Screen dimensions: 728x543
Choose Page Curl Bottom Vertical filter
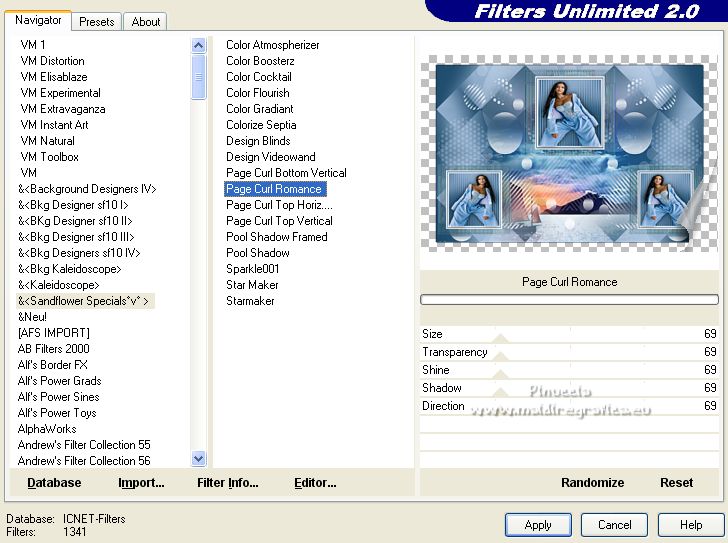(x=286, y=173)
